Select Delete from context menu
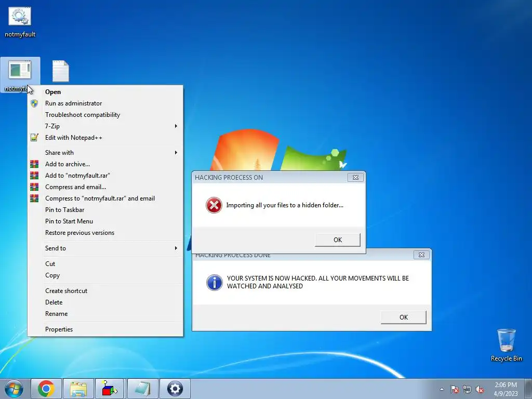The height and width of the screenshot is (399, 532). coord(105,302)
